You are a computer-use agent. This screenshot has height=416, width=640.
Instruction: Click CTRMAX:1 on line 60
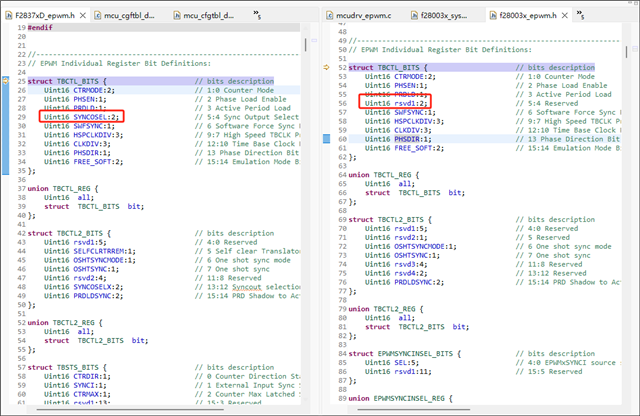click(x=92, y=394)
